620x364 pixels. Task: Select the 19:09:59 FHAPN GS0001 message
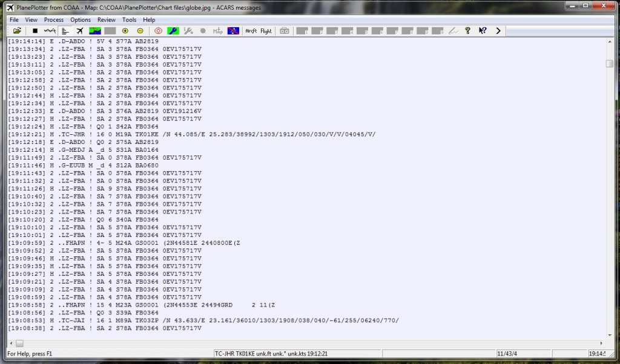point(124,243)
